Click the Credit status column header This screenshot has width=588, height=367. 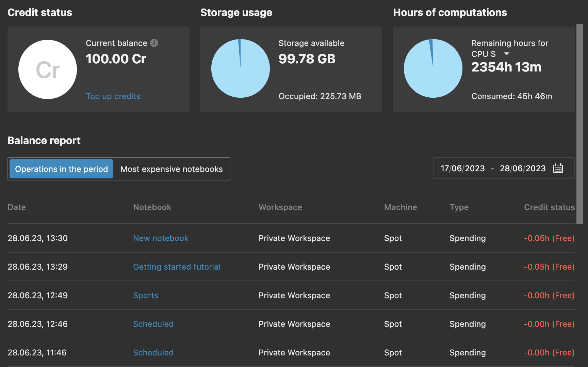tap(549, 207)
